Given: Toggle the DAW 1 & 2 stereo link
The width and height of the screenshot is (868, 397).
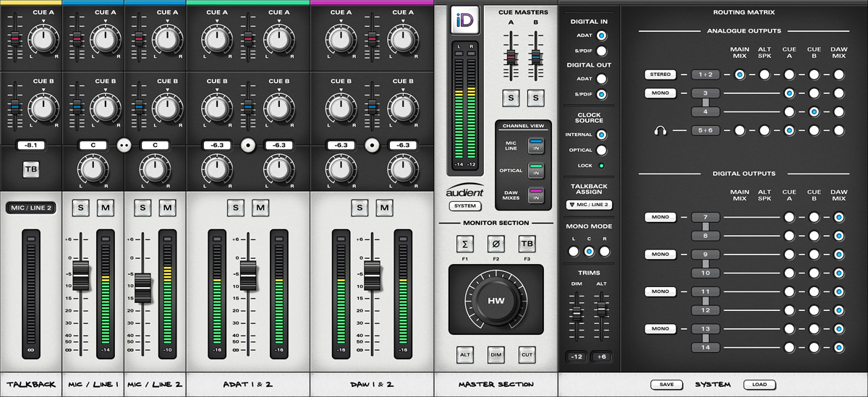Looking at the screenshot, I should click(372, 145).
